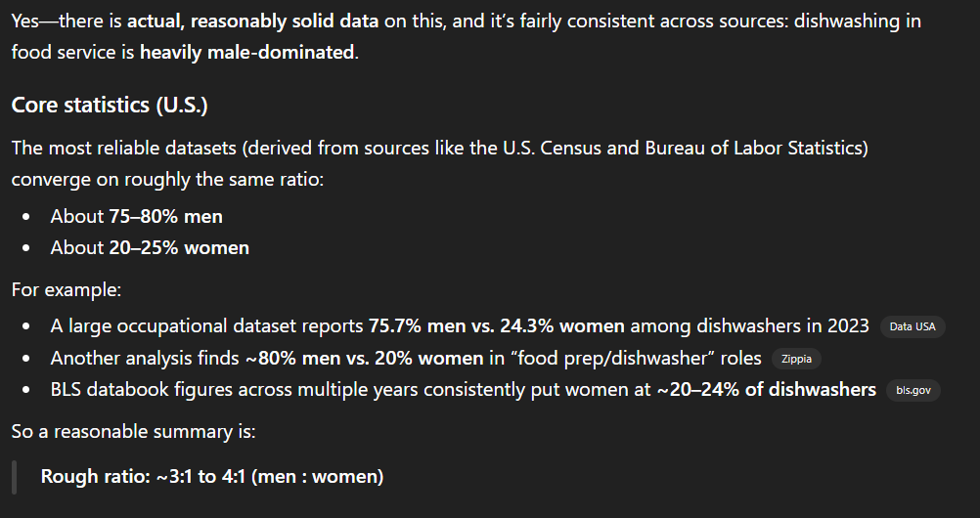Select the "About 20–25% women" bullet text
The image size is (980, 518).
click(x=150, y=247)
